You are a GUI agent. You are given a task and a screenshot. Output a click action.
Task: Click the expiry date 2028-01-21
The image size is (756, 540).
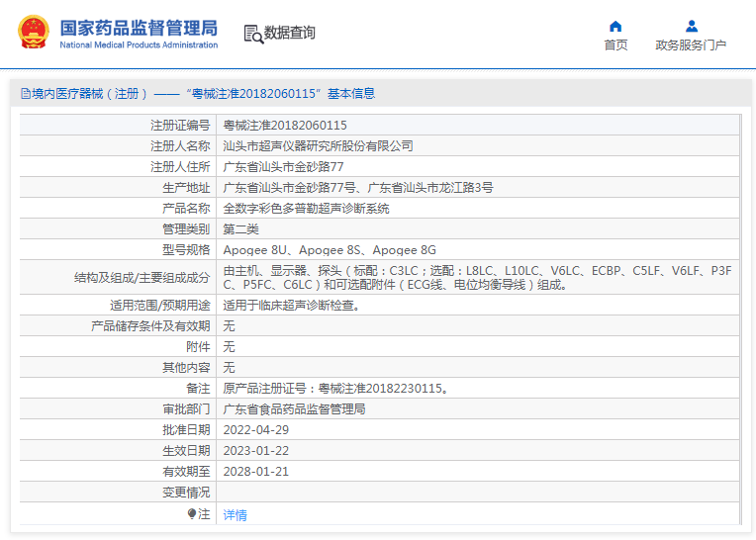tap(256, 472)
